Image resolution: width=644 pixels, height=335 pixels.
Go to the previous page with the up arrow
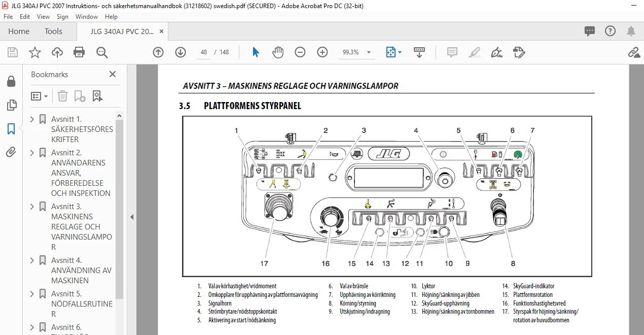[158, 52]
